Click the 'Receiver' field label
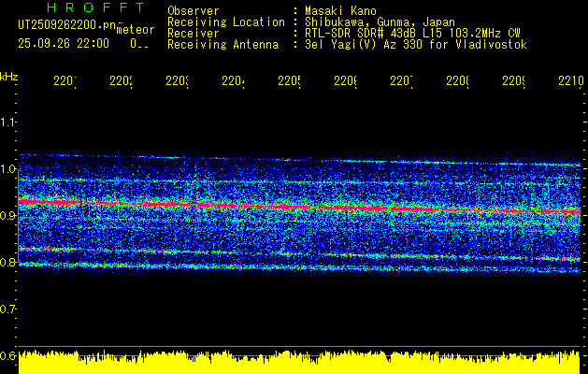Viewport: 588px width, 374px height. (x=194, y=34)
